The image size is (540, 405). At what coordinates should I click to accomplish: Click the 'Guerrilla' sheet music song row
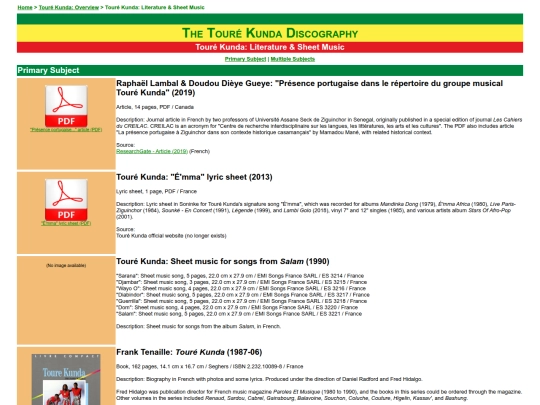click(241, 301)
